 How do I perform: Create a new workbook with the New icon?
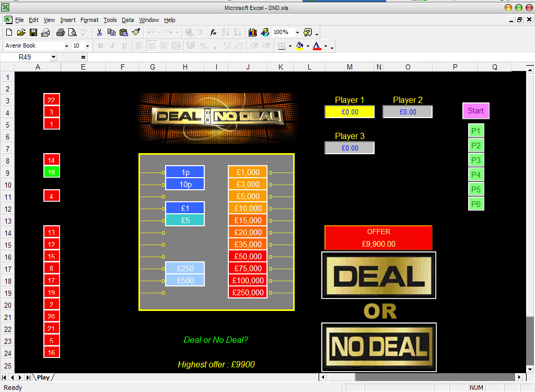point(9,32)
